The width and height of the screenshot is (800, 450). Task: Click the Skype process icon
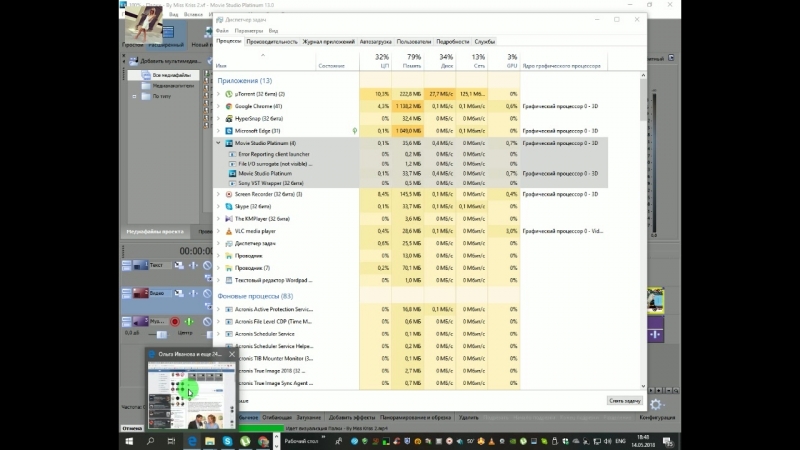pos(229,206)
